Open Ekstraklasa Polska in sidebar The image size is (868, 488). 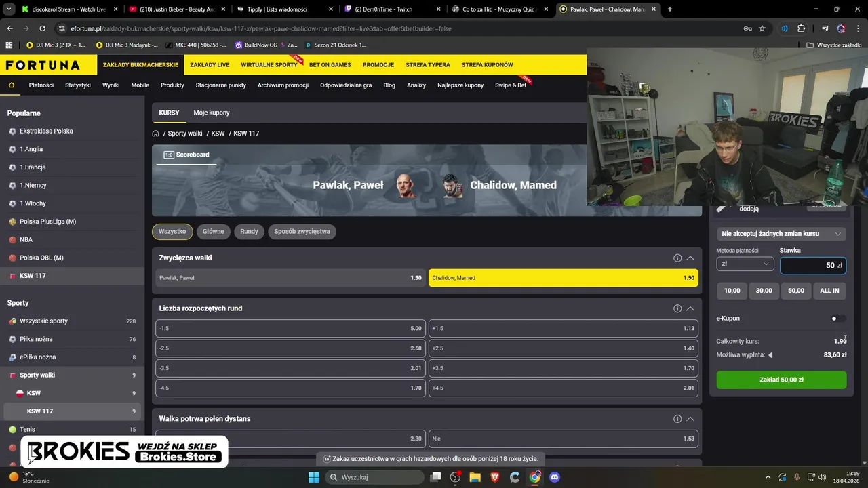71,131
